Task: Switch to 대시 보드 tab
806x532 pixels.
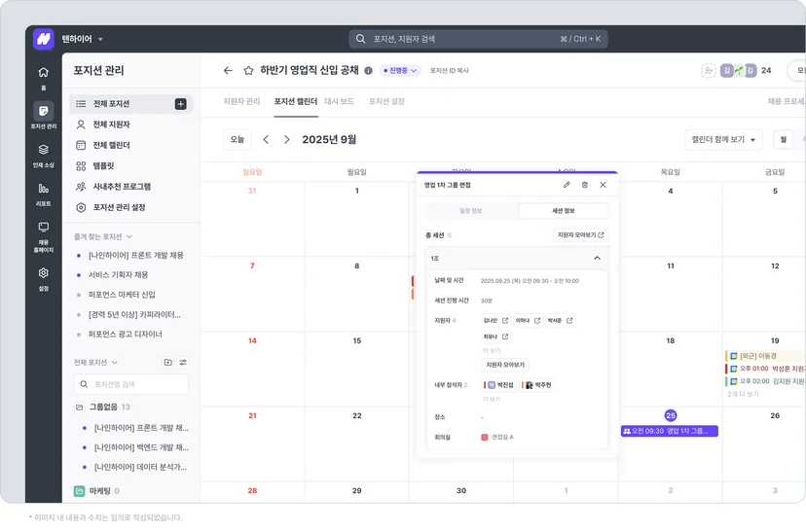Action: (x=340, y=102)
